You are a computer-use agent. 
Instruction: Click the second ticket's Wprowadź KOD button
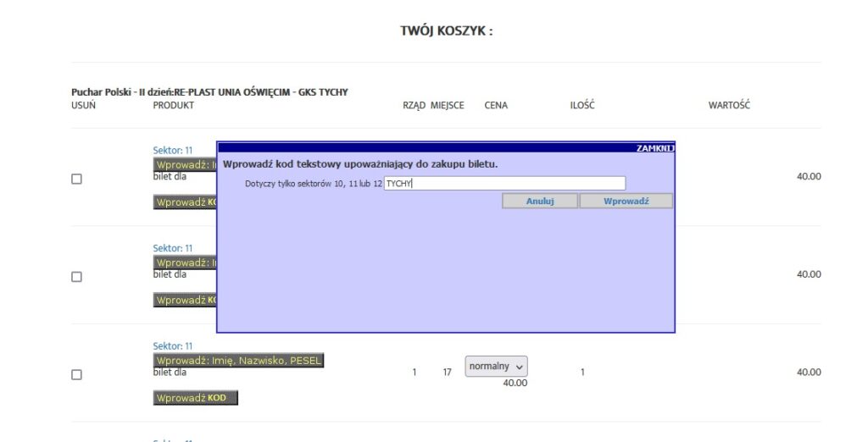(x=185, y=301)
